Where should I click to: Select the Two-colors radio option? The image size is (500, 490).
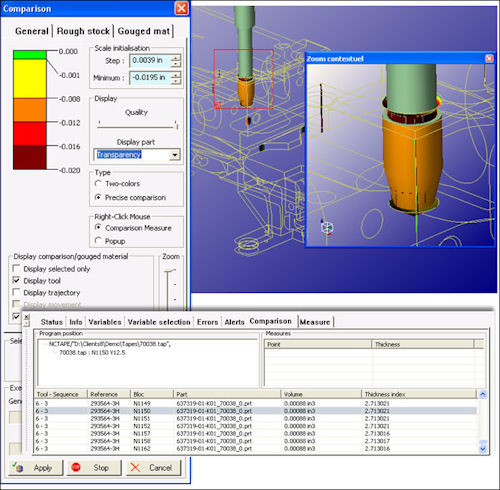point(98,183)
